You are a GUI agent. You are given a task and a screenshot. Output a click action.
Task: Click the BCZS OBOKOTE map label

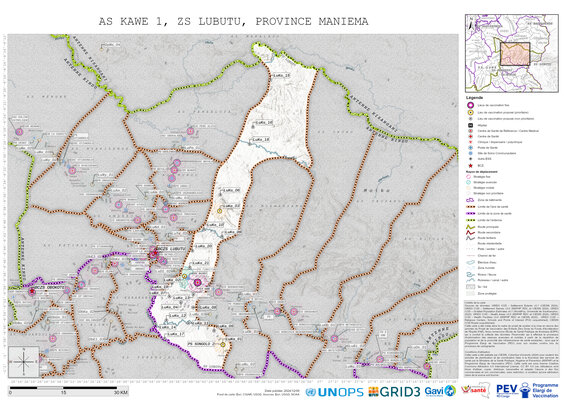[x=51, y=288]
